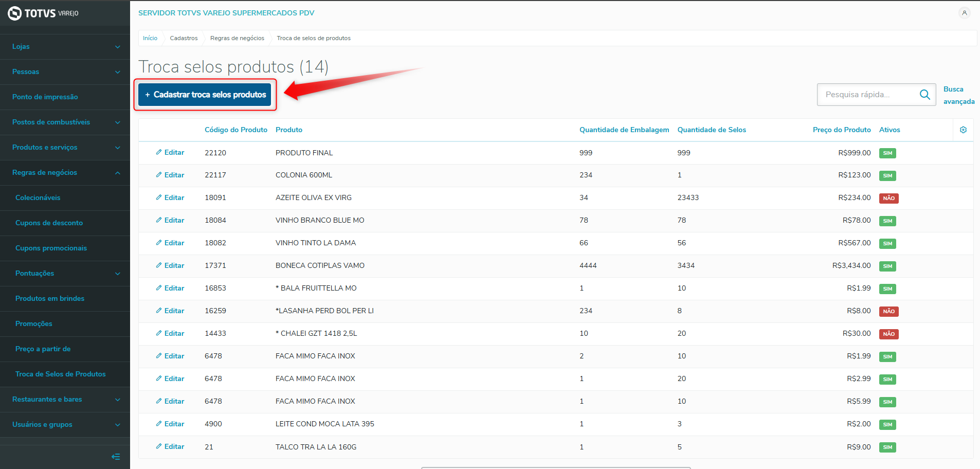Click the SIM badge for BONECA COTIPLAS VAMO
This screenshot has height=469, width=980.
point(887,266)
